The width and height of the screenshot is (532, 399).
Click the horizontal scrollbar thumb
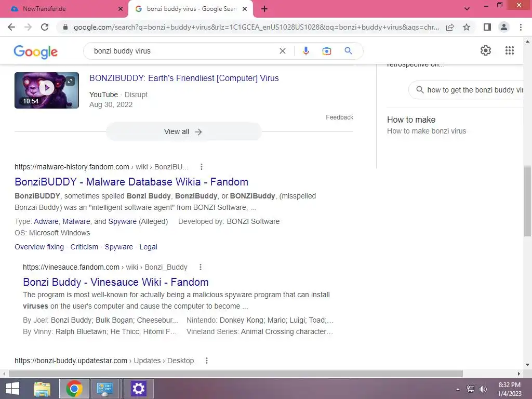[x=236, y=374]
